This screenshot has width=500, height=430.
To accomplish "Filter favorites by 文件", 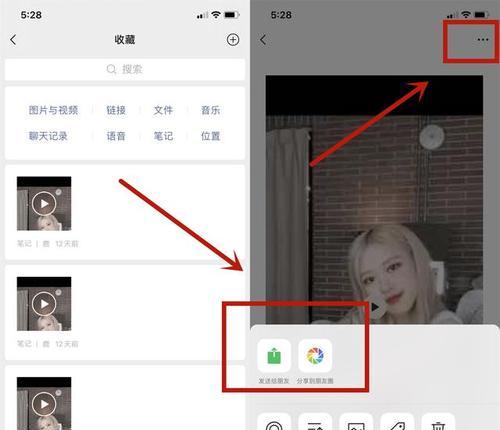I will point(163,110).
